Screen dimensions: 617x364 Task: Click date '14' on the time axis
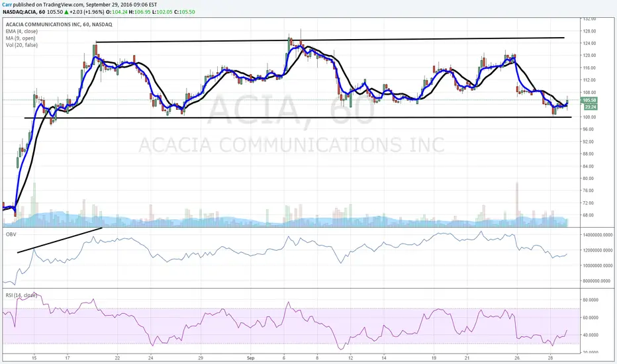(384, 358)
